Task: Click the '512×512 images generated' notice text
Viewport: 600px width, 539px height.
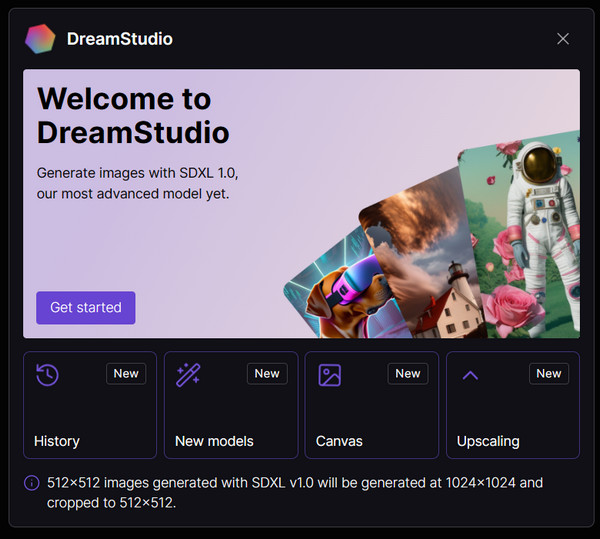Action: coord(295,493)
